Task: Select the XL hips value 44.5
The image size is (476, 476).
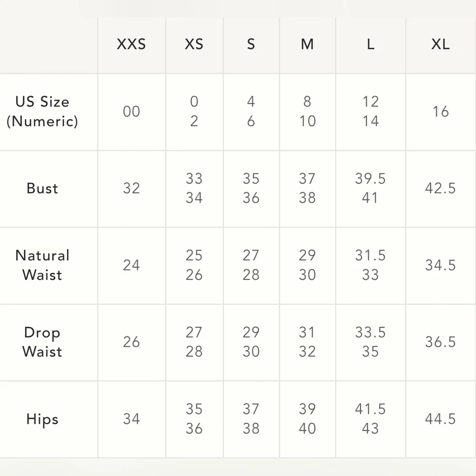Action: tap(440, 419)
